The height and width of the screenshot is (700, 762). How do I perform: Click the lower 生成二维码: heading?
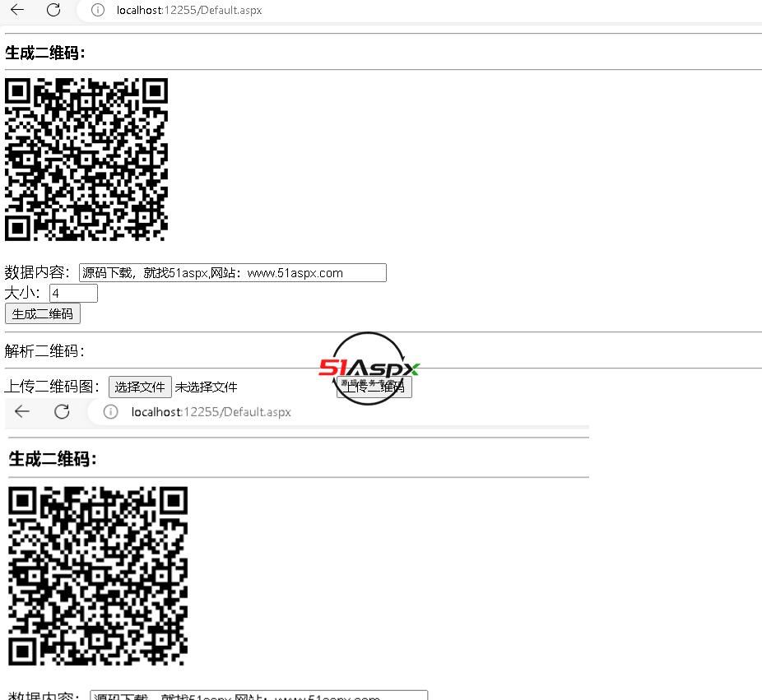point(53,458)
